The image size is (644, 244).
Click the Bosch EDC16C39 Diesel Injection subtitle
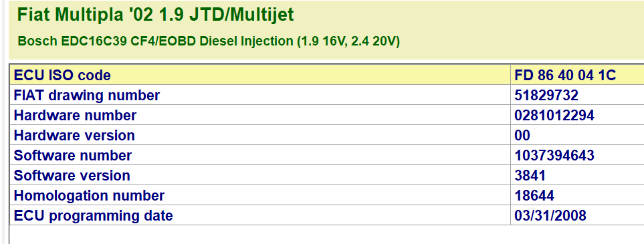(x=209, y=41)
